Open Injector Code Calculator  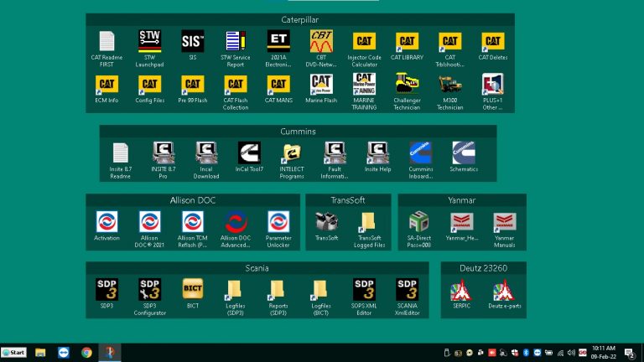coord(364,41)
